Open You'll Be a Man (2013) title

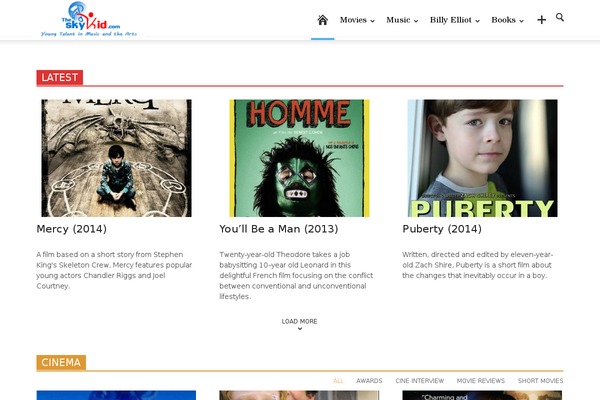tap(279, 229)
